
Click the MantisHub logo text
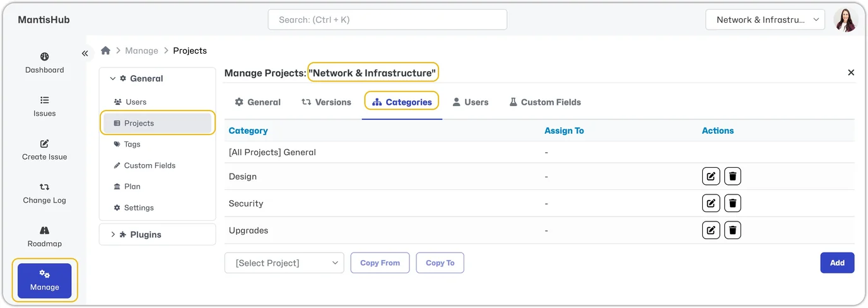[x=44, y=20]
